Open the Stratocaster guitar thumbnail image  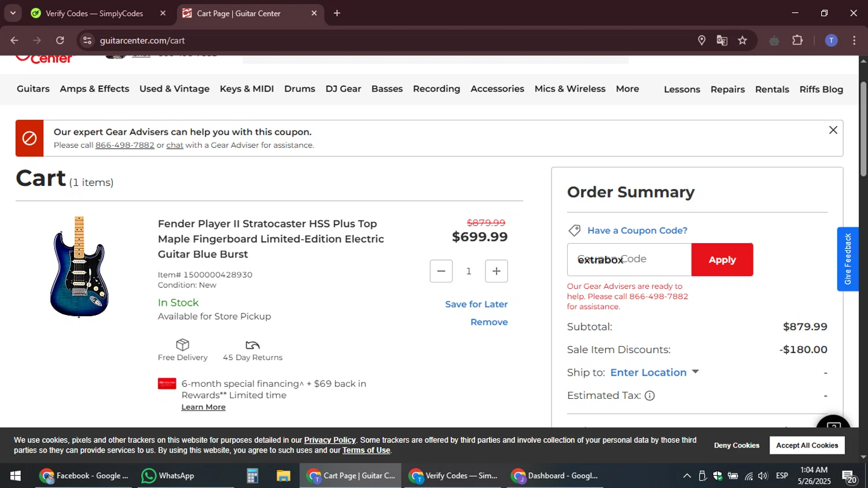tap(79, 267)
